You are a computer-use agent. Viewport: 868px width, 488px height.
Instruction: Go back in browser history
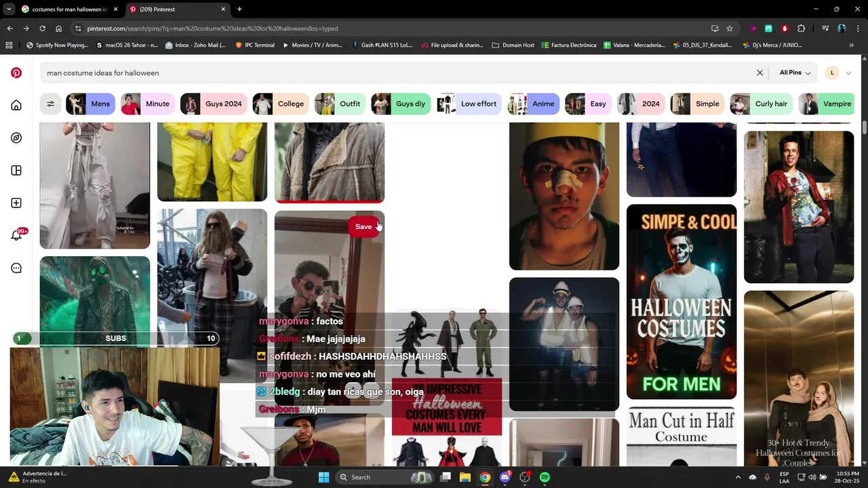[9, 28]
